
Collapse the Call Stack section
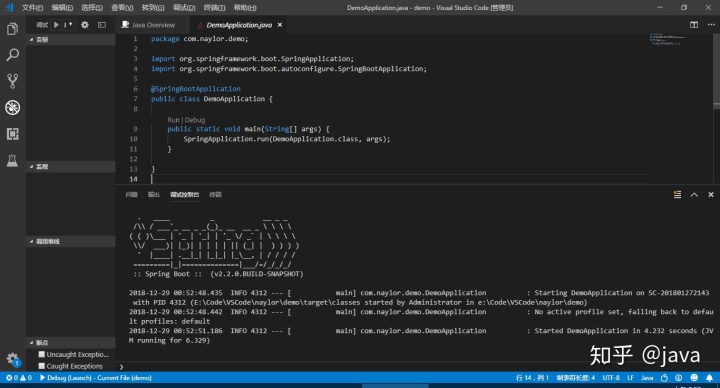point(71,241)
